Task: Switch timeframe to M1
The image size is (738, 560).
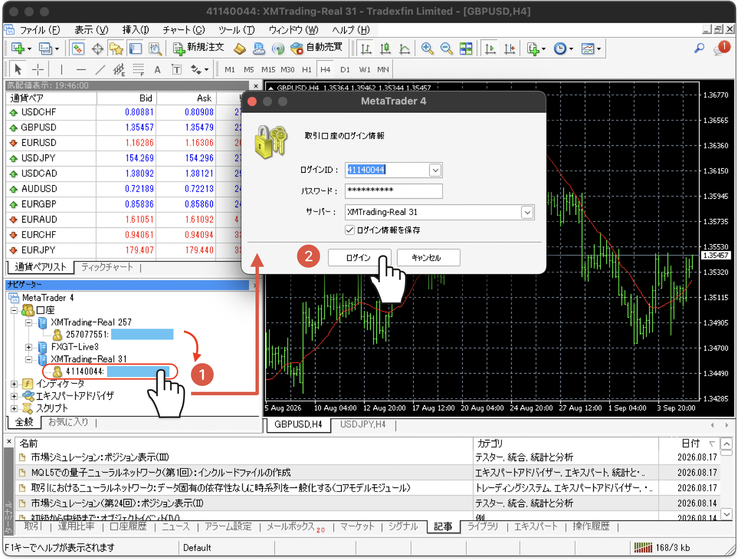Action: click(230, 70)
